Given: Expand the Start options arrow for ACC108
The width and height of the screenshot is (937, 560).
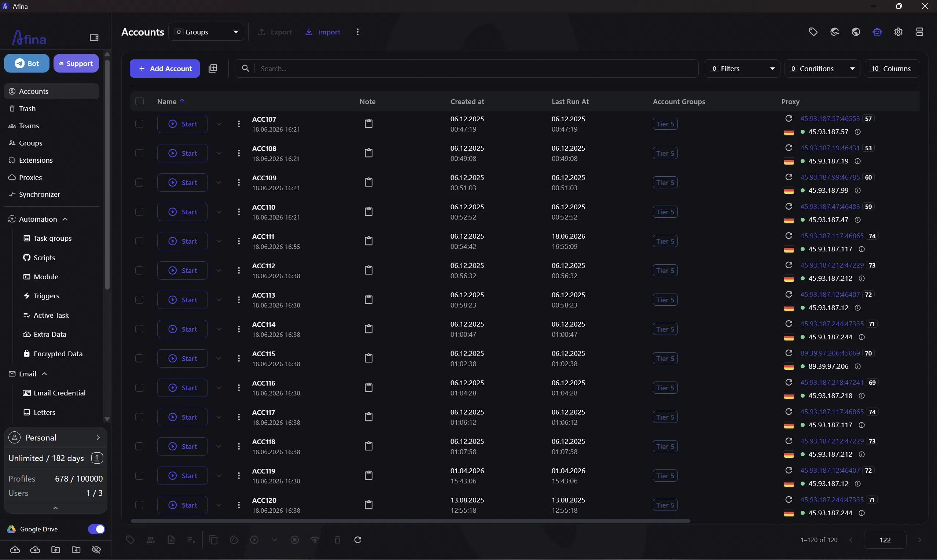Looking at the screenshot, I should [x=218, y=153].
